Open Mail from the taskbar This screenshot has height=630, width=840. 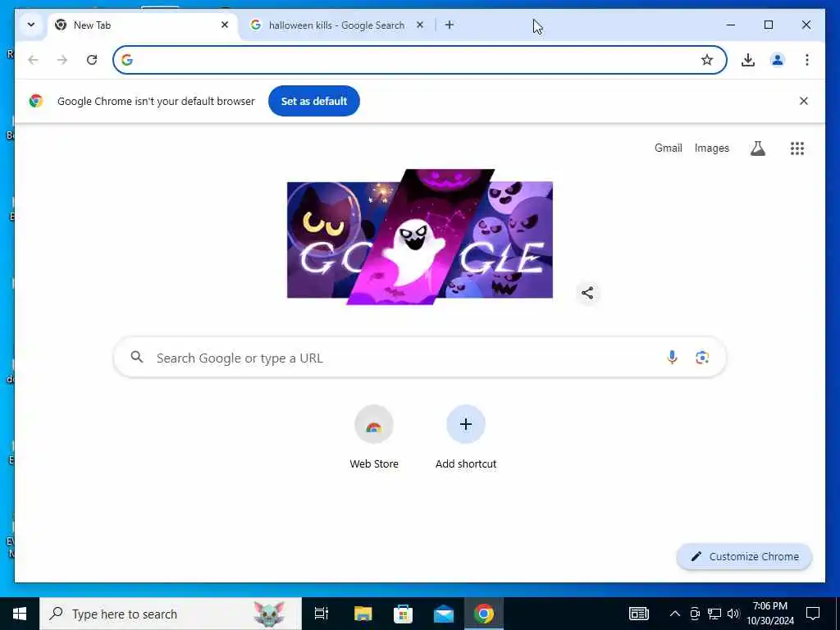point(444,614)
